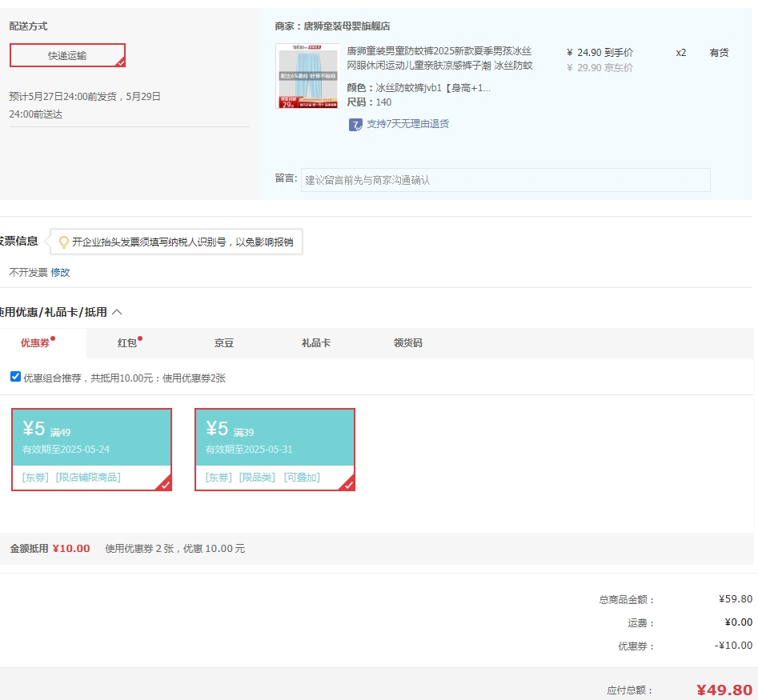Click the 7-day return shield icon
The image size is (758, 700).
tap(355, 125)
